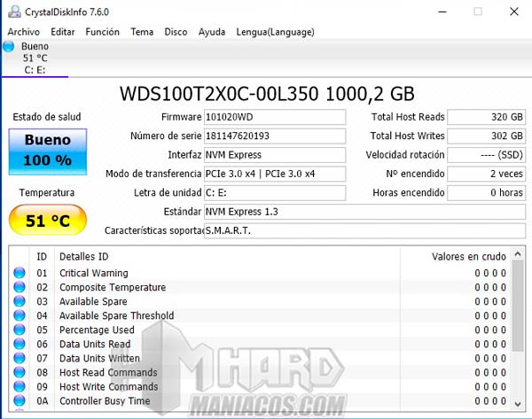Image resolution: width=532 pixels, height=419 pixels.
Task: Click the Temperatura label
Action: (x=47, y=192)
